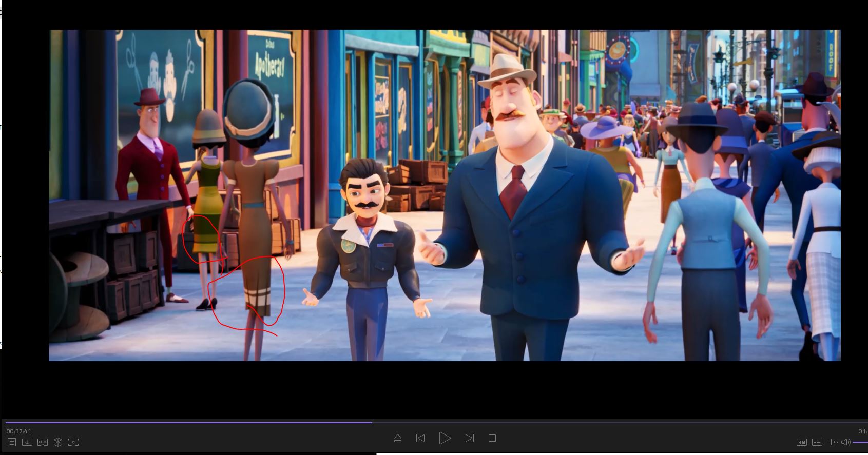Viewport: 868px width, 455px height.
Task: Click the eject open-file button
Action: 398,438
